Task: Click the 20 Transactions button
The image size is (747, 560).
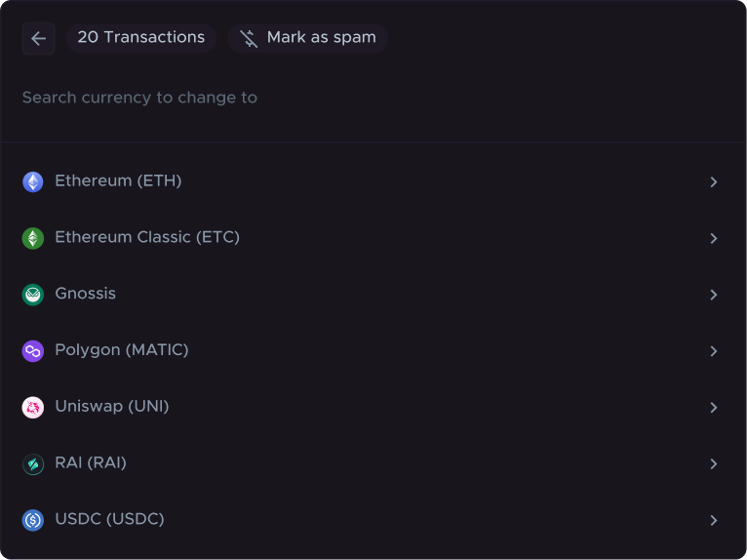Action: (141, 38)
